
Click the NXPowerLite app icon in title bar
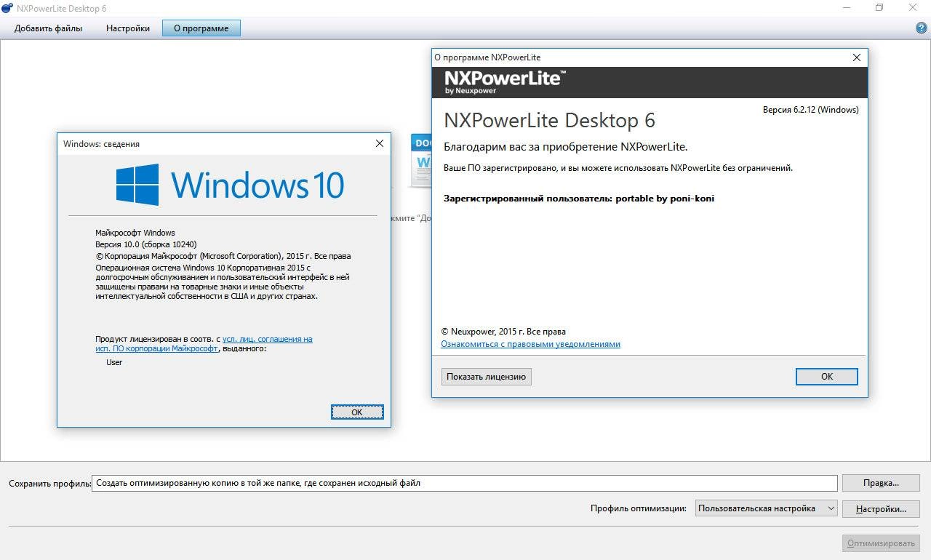(7, 7)
